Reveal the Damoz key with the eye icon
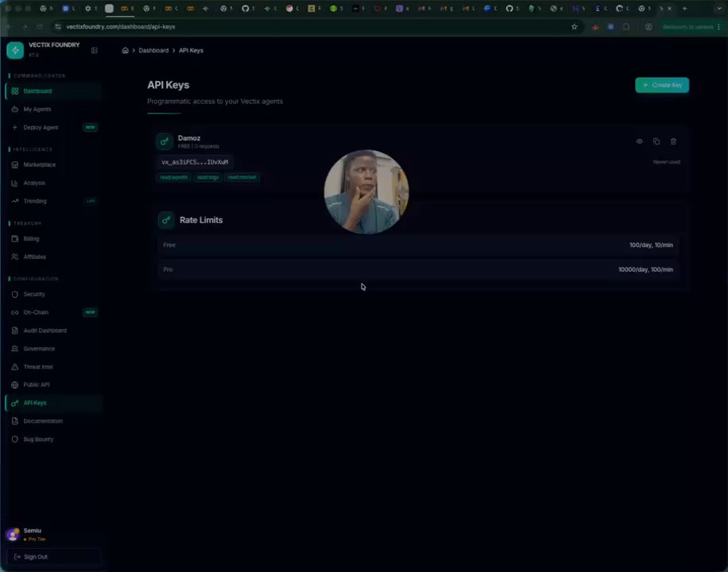 click(639, 141)
